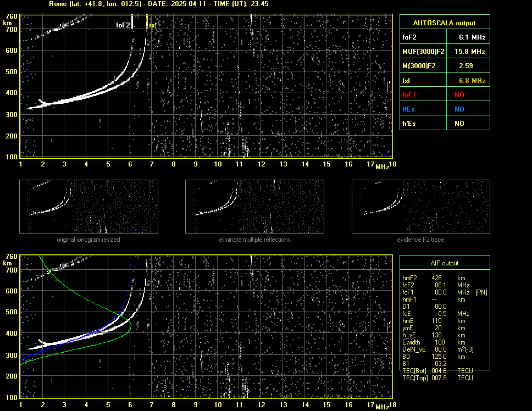
Task: Click the AIP output title
Action: pos(445,263)
